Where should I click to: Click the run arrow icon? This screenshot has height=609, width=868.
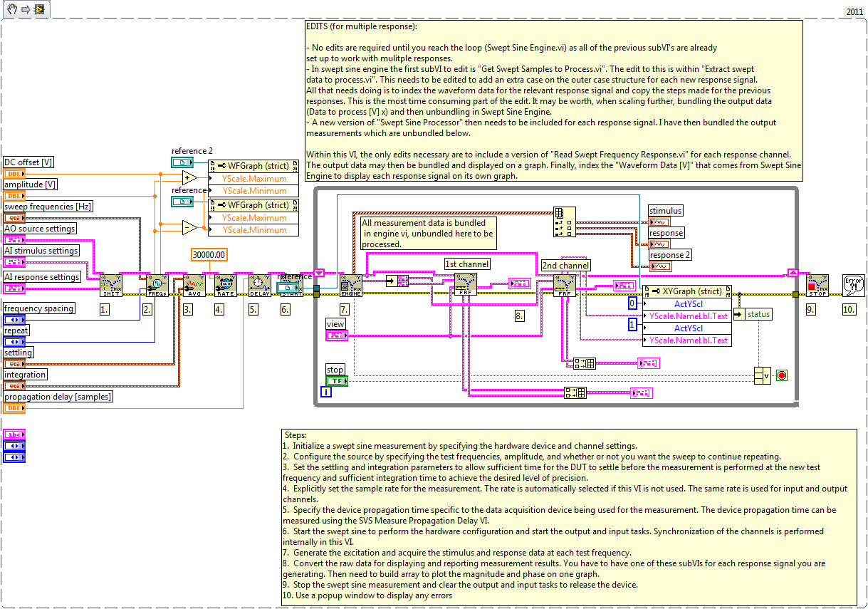23,9
